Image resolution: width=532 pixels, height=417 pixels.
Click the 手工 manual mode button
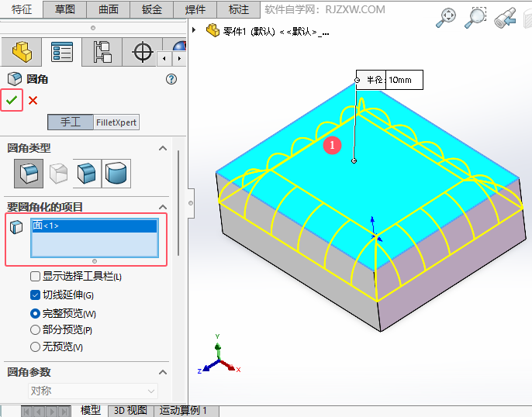(x=71, y=122)
